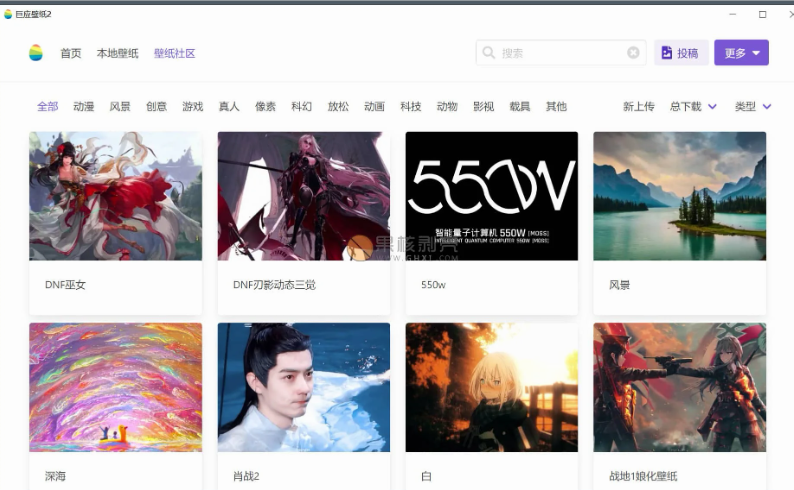Click the 白 card title text
Image resolution: width=794 pixels, height=490 pixels.
[426, 476]
